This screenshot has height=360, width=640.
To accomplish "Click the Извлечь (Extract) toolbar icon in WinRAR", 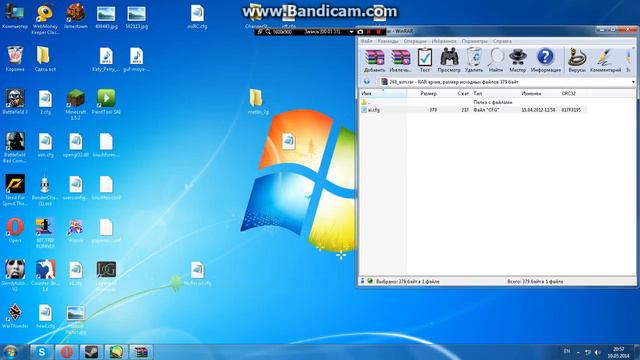I will click(400, 60).
